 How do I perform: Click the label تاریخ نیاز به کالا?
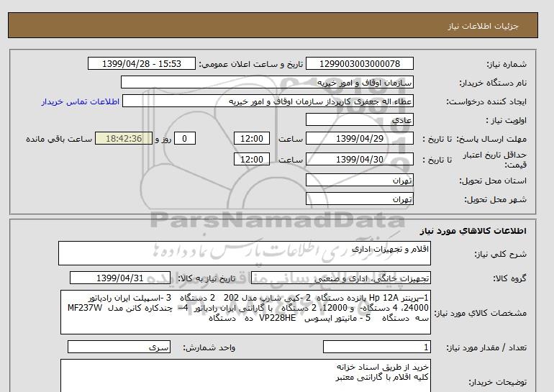tap(206, 278)
